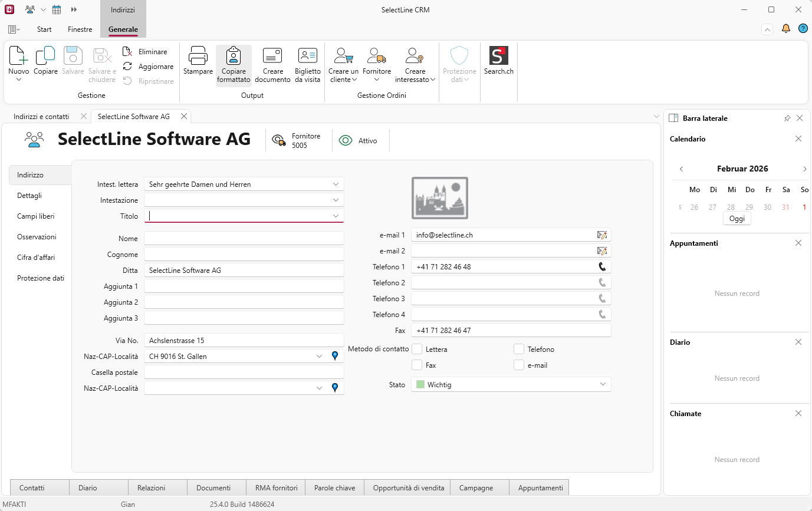Viewport: 812px width, 511px height.
Task: Tick the Telefono contact method checkbox
Action: click(x=519, y=349)
